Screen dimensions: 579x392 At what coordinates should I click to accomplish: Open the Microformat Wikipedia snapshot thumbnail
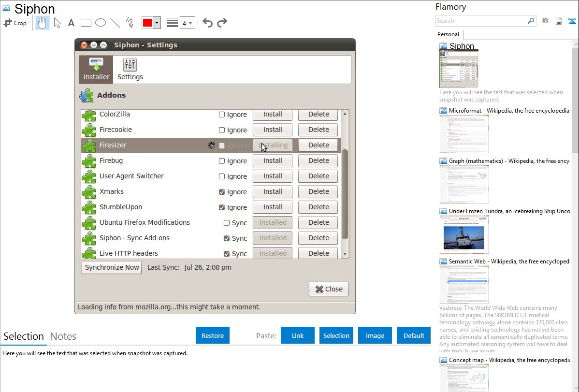click(464, 134)
